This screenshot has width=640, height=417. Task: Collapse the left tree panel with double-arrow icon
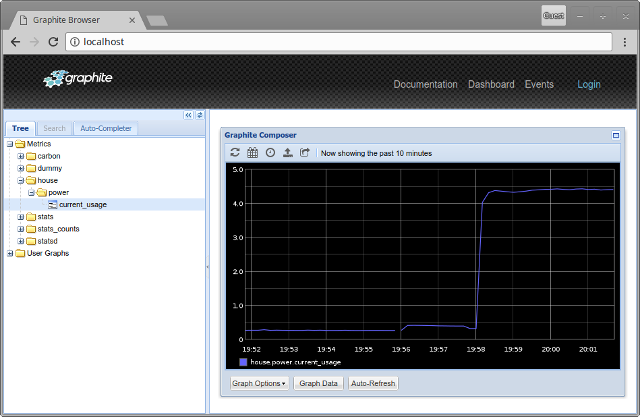[188, 115]
